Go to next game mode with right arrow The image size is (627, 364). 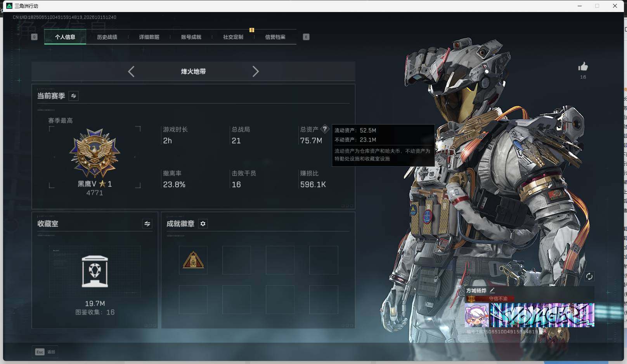[x=255, y=71]
